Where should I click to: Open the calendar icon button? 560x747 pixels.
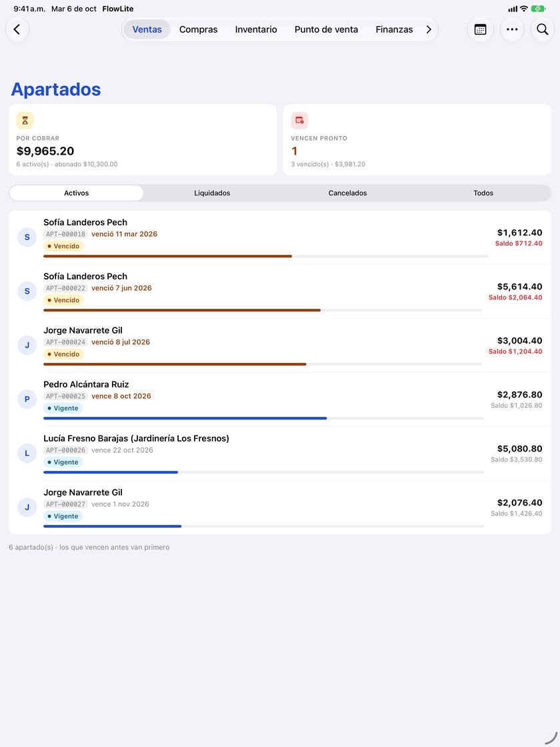481,29
